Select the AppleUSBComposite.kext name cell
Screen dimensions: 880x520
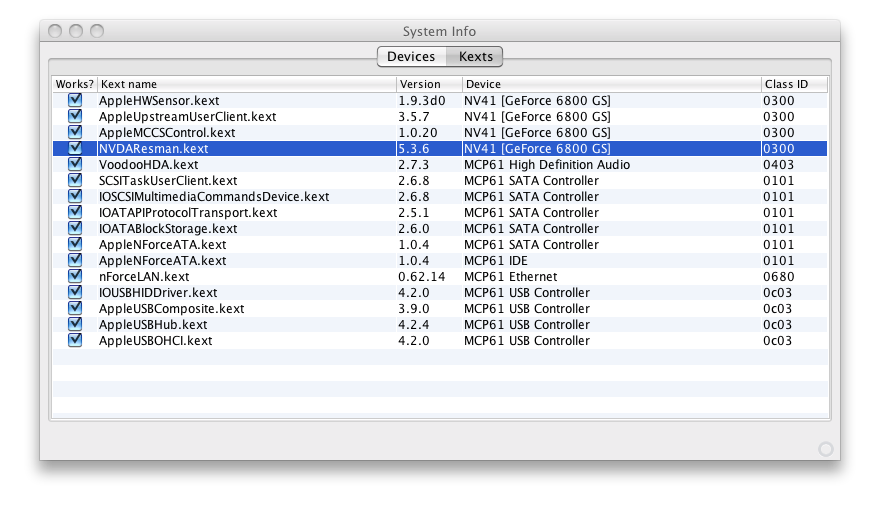tap(171, 309)
